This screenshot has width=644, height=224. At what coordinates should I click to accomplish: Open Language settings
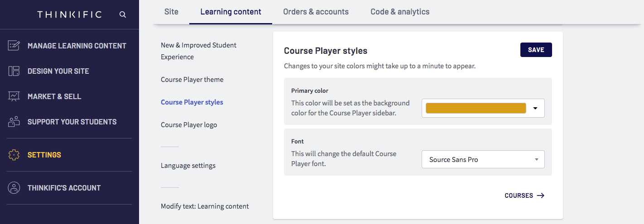(x=188, y=166)
